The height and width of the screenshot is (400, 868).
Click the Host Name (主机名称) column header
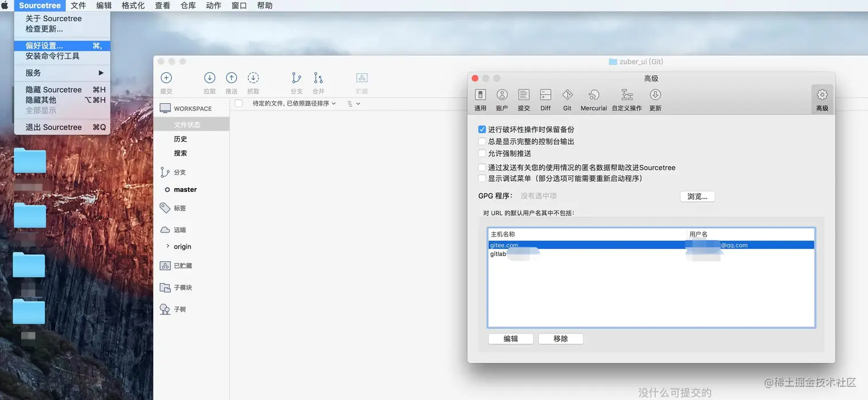(587, 234)
